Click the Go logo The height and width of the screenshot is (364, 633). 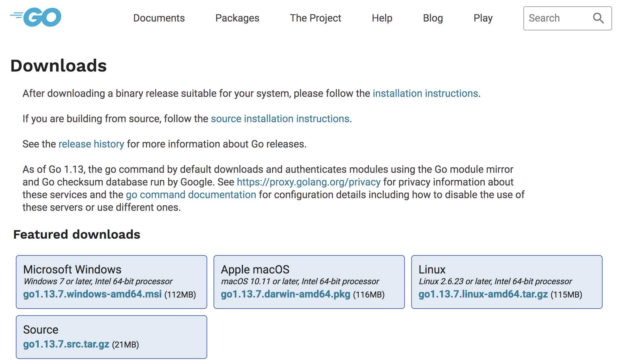click(35, 17)
